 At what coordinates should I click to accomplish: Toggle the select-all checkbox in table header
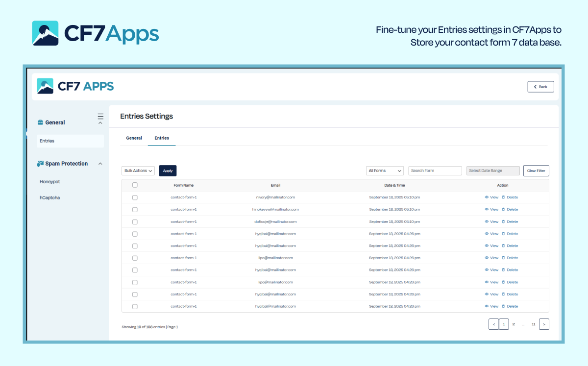point(135,185)
